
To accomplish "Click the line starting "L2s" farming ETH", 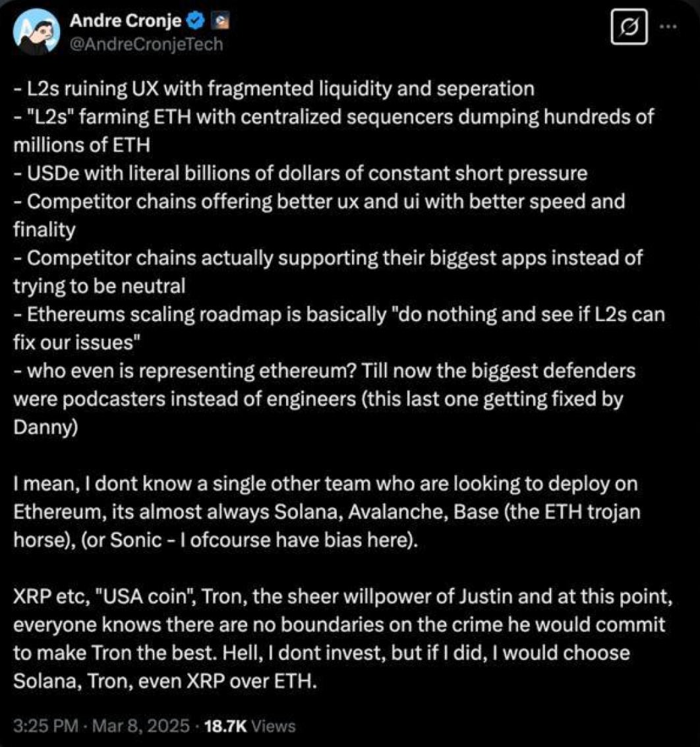I will point(334,117).
